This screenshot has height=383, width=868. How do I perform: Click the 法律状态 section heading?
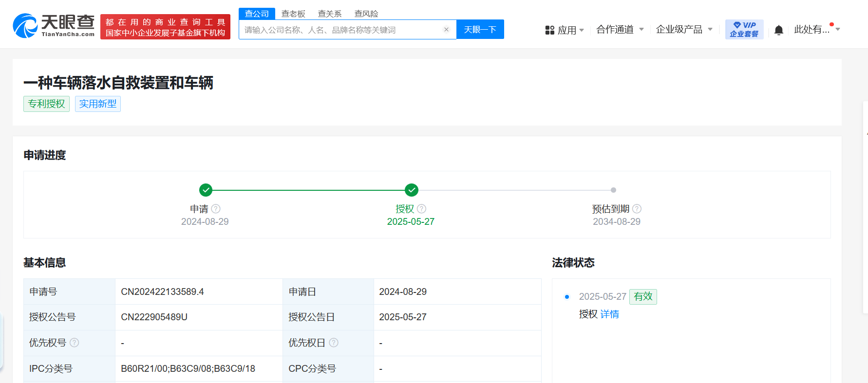[573, 263]
